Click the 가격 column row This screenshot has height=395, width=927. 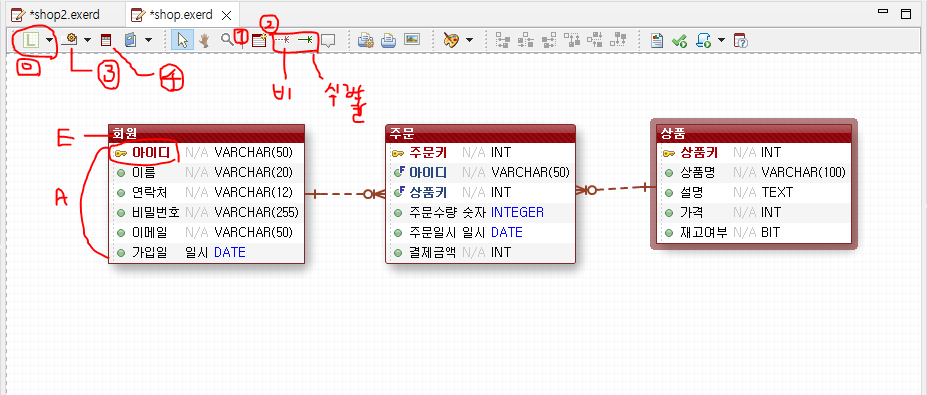pos(754,212)
